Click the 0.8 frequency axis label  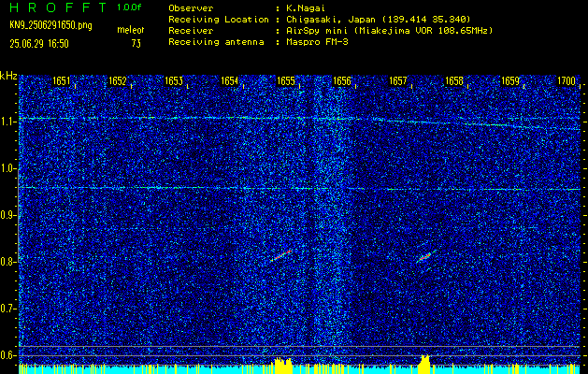(7, 262)
